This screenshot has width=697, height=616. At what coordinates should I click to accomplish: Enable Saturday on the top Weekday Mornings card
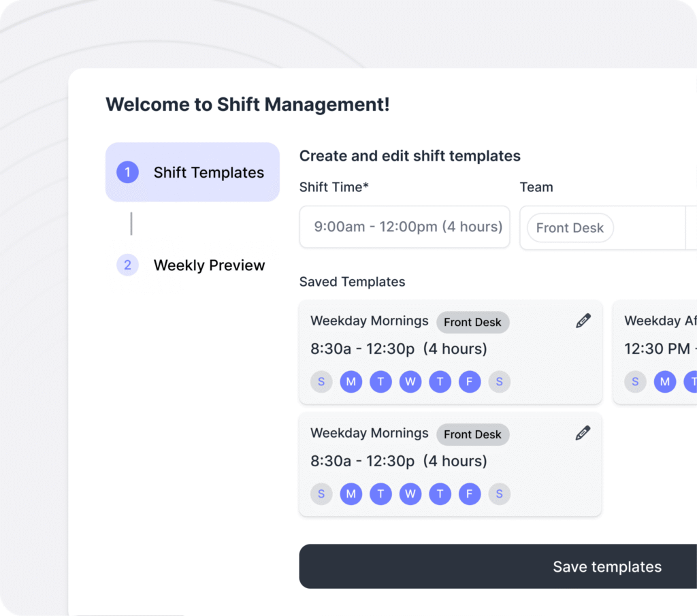pos(499,382)
